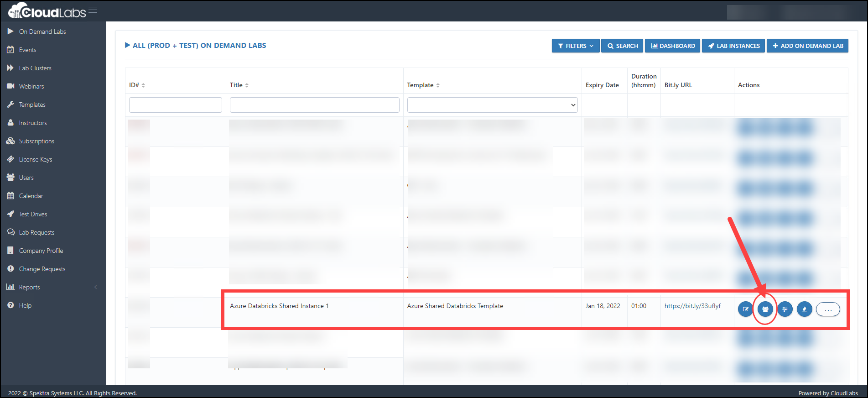Viewport: 868px width, 398px height.
Task: Click the edit icon for Azure Databricks row
Action: pos(745,309)
